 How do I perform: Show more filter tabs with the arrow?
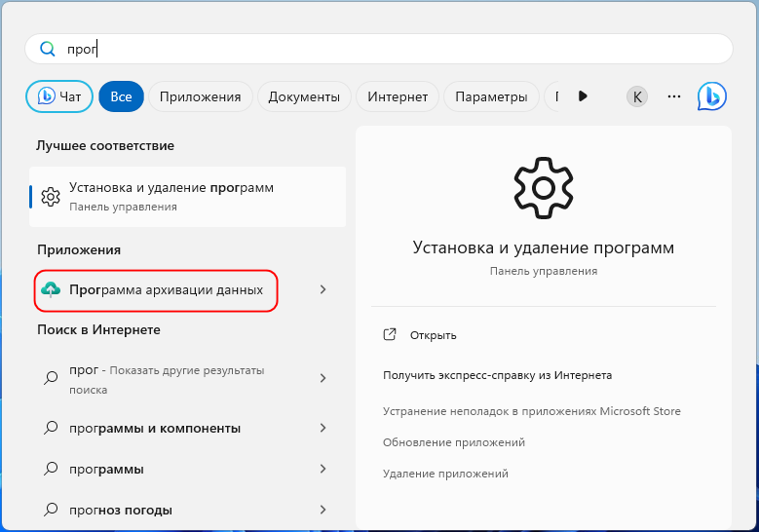[583, 96]
